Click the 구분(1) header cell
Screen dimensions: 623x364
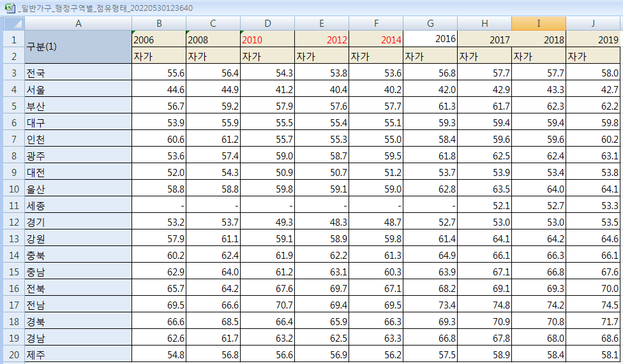point(78,47)
